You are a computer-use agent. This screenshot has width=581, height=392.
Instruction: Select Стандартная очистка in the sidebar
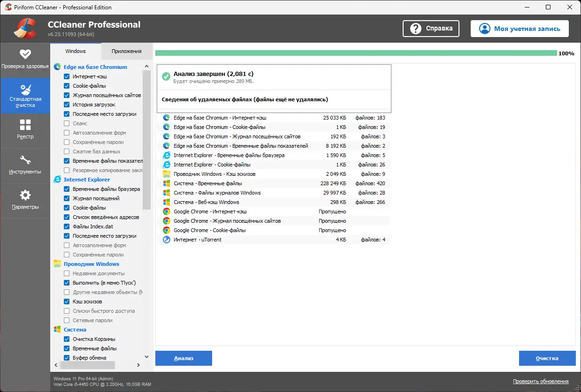pyautogui.click(x=25, y=95)
